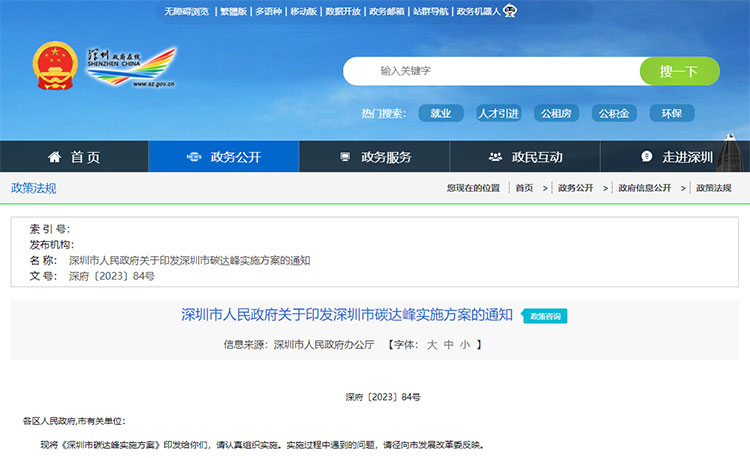Image resolution: width=750 pixels, height=458 pixels.
Task: Open the 多语种 language options
Action: pyautogui.click(x=268, y=12)
